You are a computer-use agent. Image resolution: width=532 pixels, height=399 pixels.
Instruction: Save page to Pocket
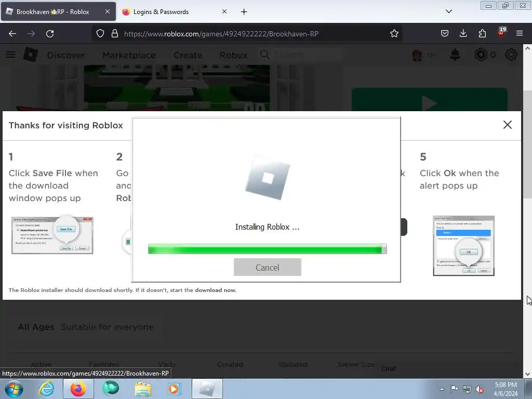pos(445,34)
